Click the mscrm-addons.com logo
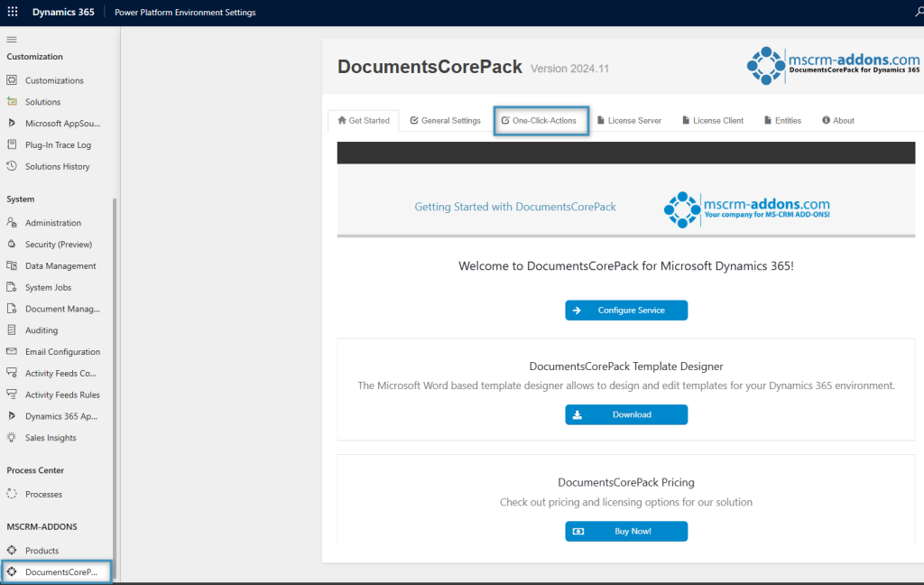924x585 pixels. 830,65
